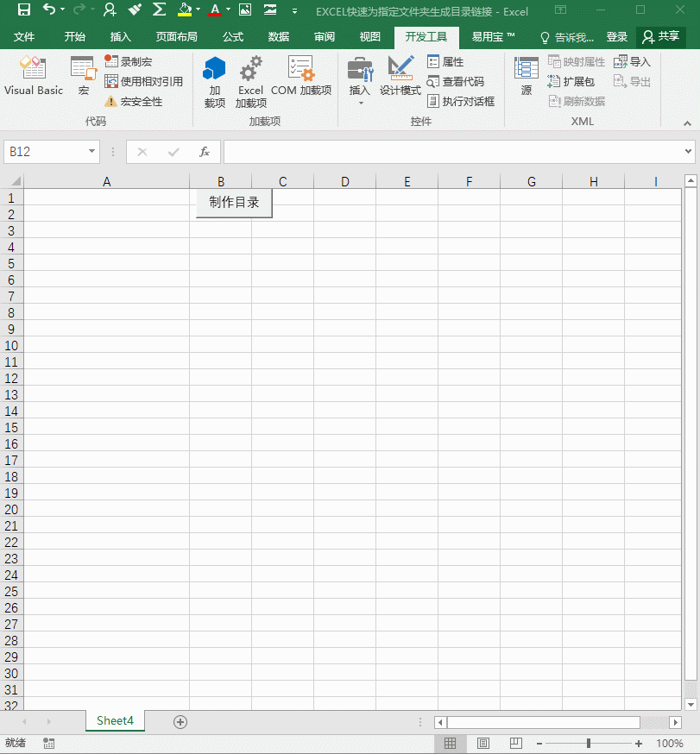The image size is (700, 754).
Task: Save the workbook from quick access toolbar
Action: click(x=23, y=9)
